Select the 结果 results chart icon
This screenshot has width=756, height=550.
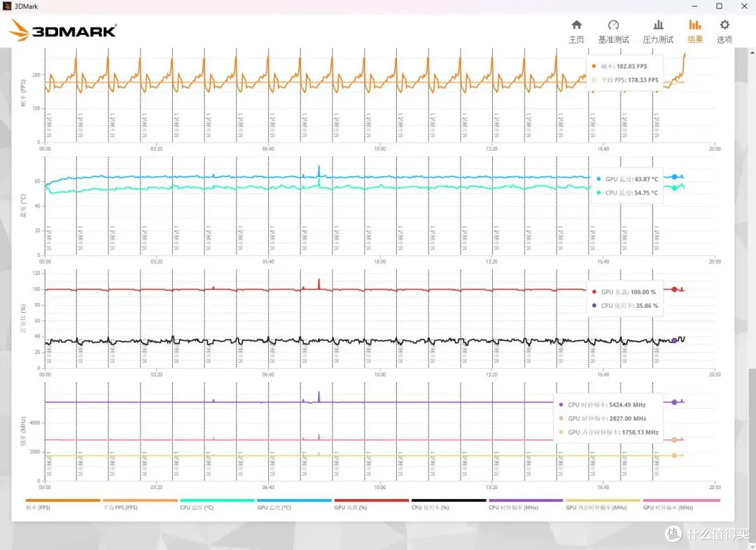[x=695, y=24]
